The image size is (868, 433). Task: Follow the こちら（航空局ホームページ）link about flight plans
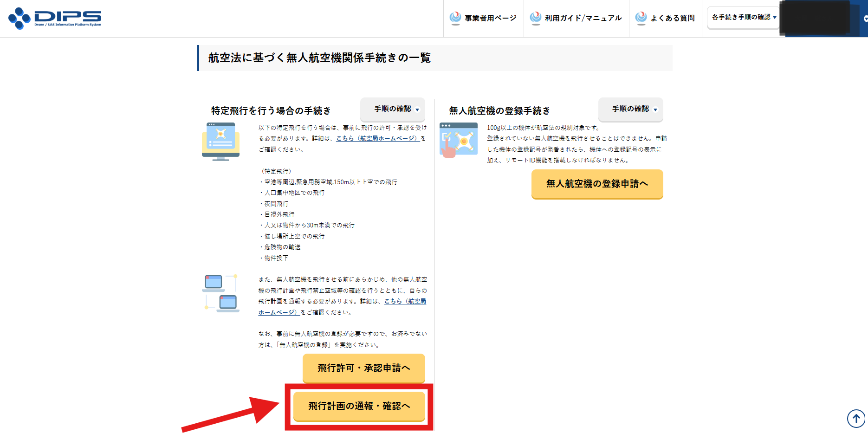pos(405,301)
